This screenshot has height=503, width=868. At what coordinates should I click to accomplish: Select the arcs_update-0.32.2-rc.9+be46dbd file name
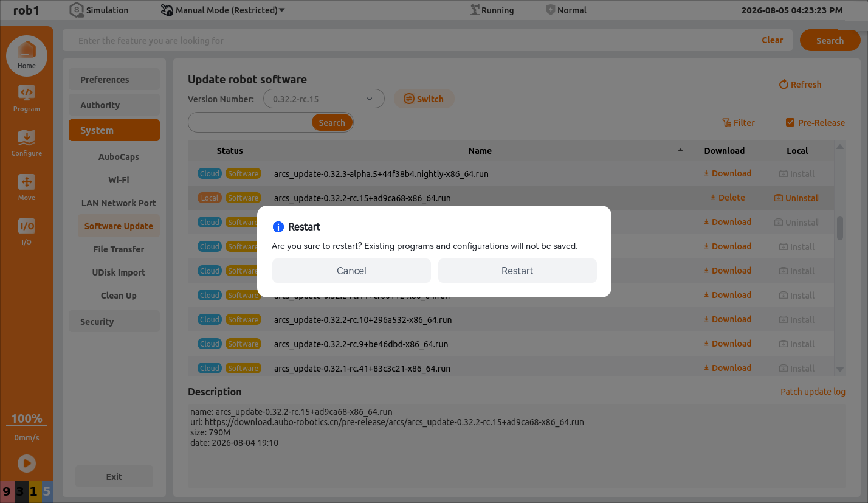(361, 344)
